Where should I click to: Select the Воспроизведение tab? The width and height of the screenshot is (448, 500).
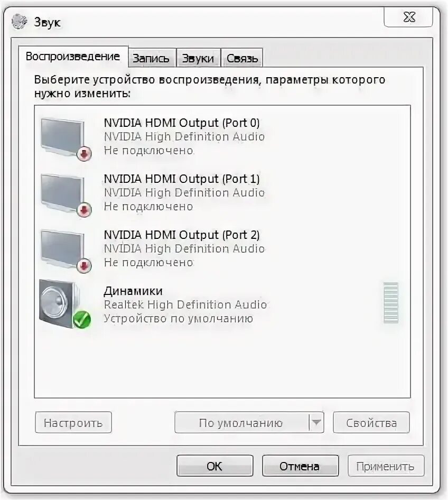[73, 57]
